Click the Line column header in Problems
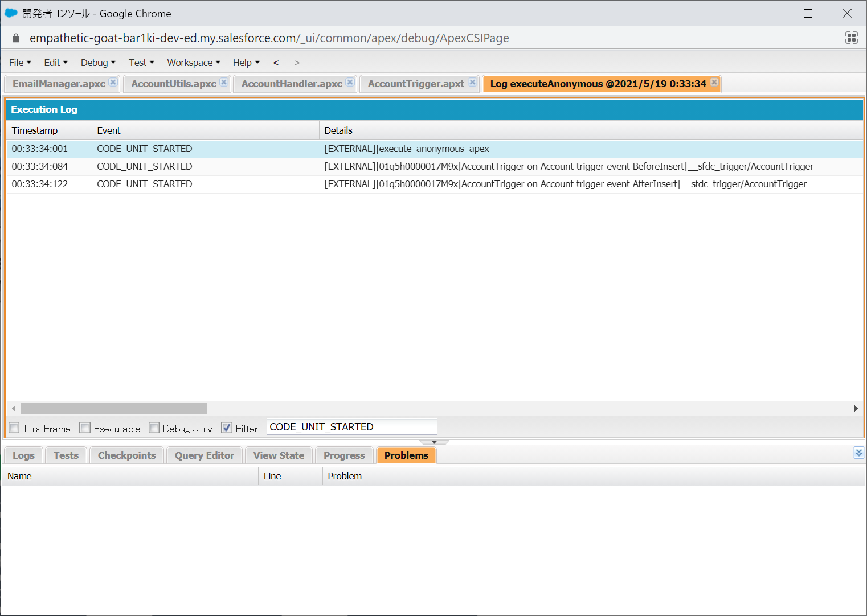The height and width of the screenshot is (616, 867). tap(291, 476)
